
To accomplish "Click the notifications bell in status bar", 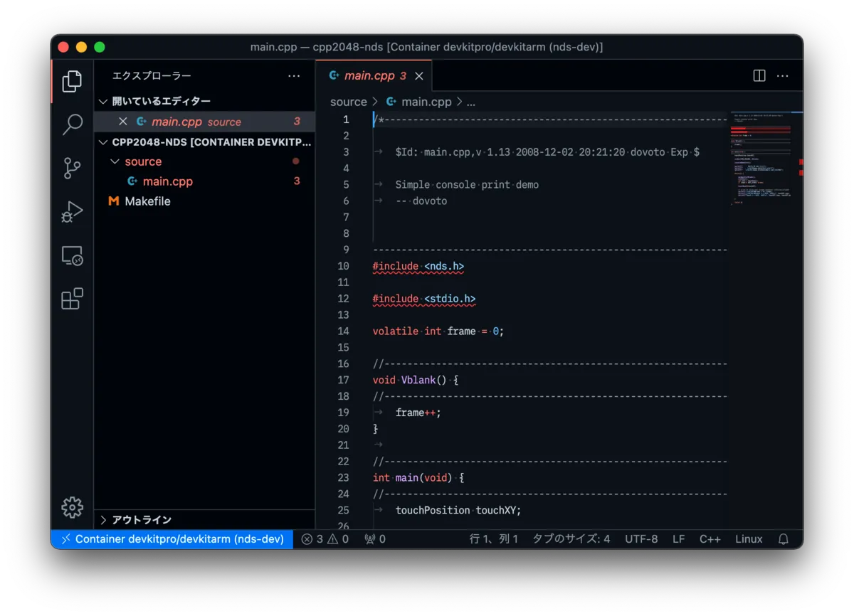I will coord(784,539).
